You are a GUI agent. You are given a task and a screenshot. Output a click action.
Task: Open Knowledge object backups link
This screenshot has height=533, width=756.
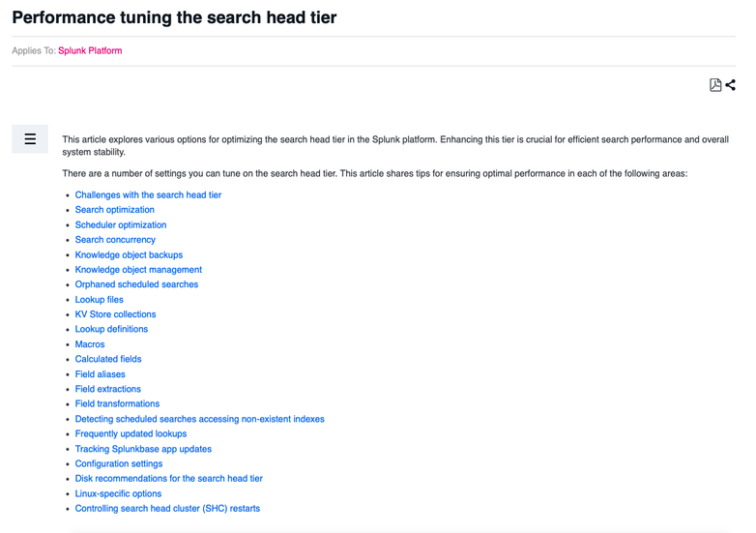pos(129,254)
